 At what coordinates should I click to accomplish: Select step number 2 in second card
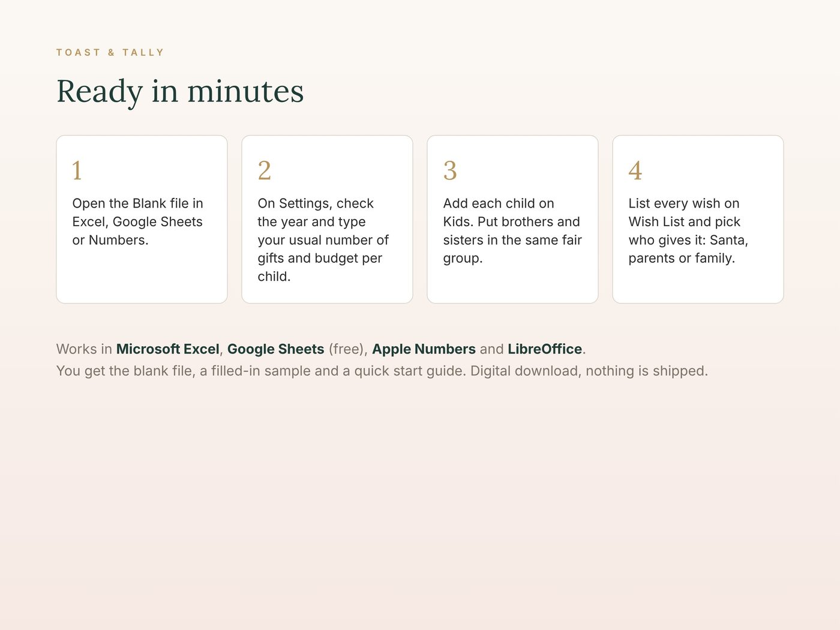pyautogui.click(x=265, y=170)
